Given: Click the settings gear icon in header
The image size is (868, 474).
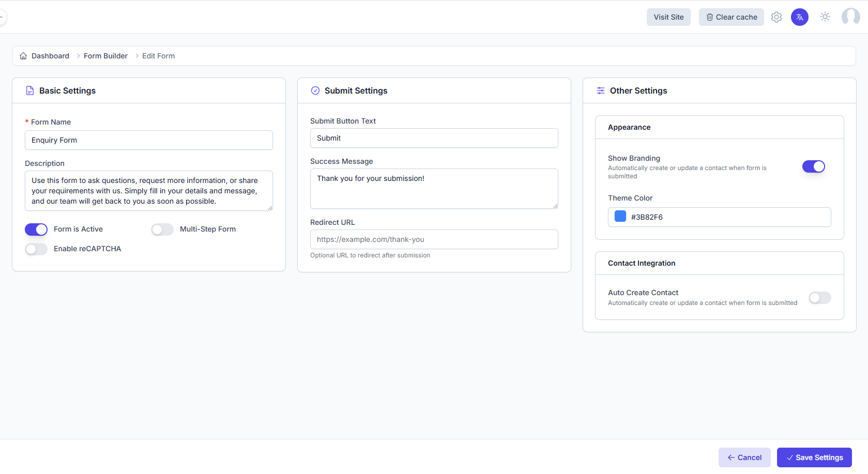Looking at the screenshot, I should [776, 17].
